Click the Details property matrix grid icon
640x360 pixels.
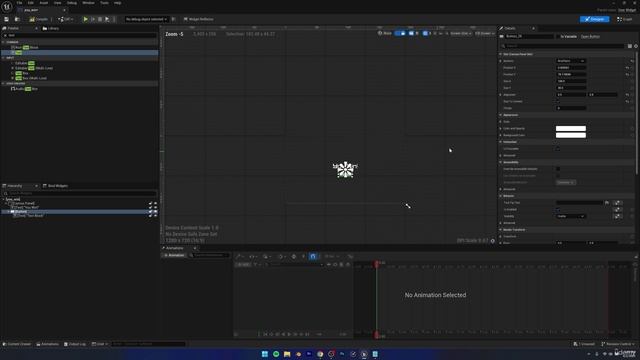click(630, 46)
